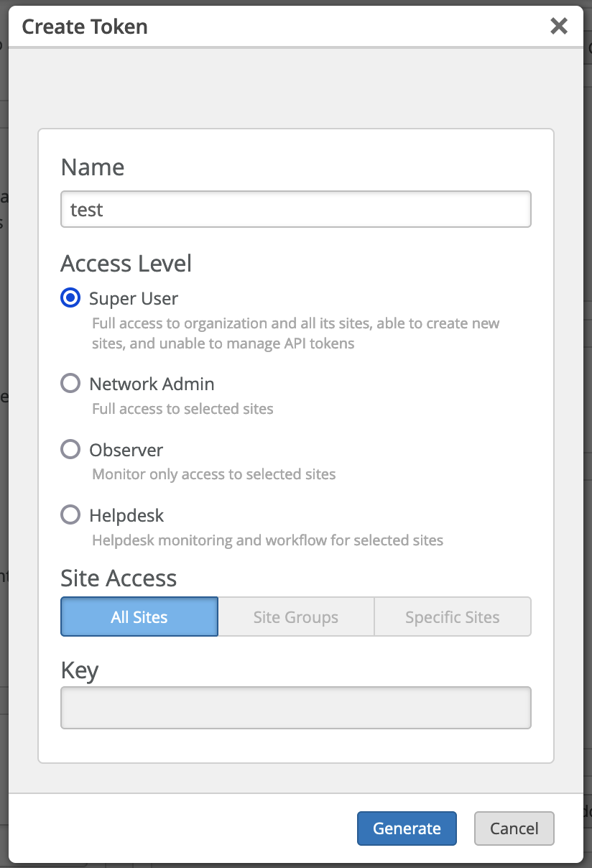Switch Site Access to Specific Sites
This screenshot has width=592, height=868.
point(452,617)
